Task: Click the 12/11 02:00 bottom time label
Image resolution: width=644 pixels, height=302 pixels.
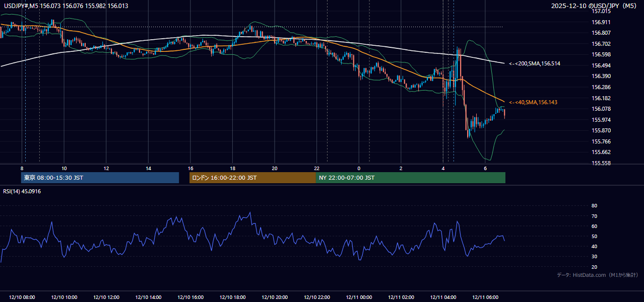Action: click(x=401, y=297)
